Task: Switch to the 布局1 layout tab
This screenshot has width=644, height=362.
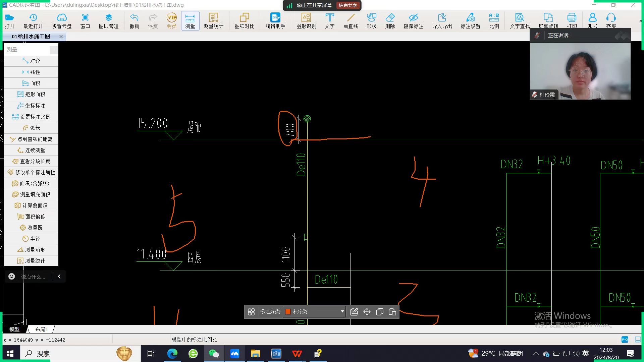Action: [41, 329]
